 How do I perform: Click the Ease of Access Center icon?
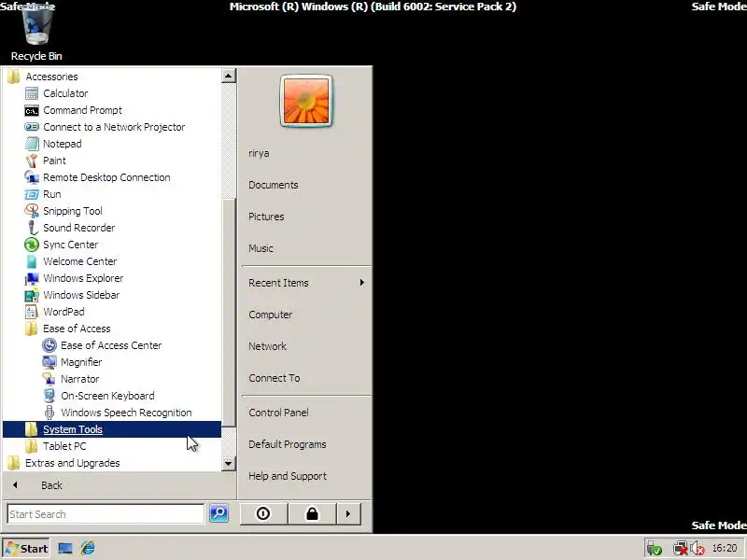coord(49,345)
